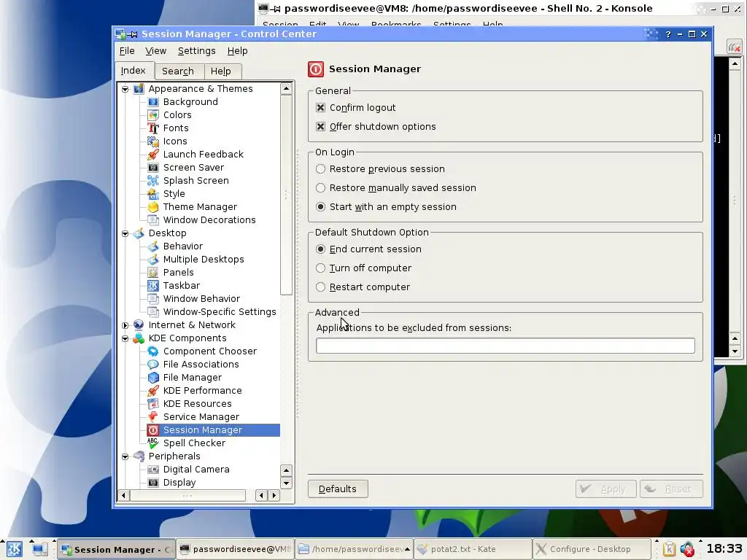747x560 pixels.
Task: Click tree horizontal scrollbar right arrow
Action: coord(274,495)
